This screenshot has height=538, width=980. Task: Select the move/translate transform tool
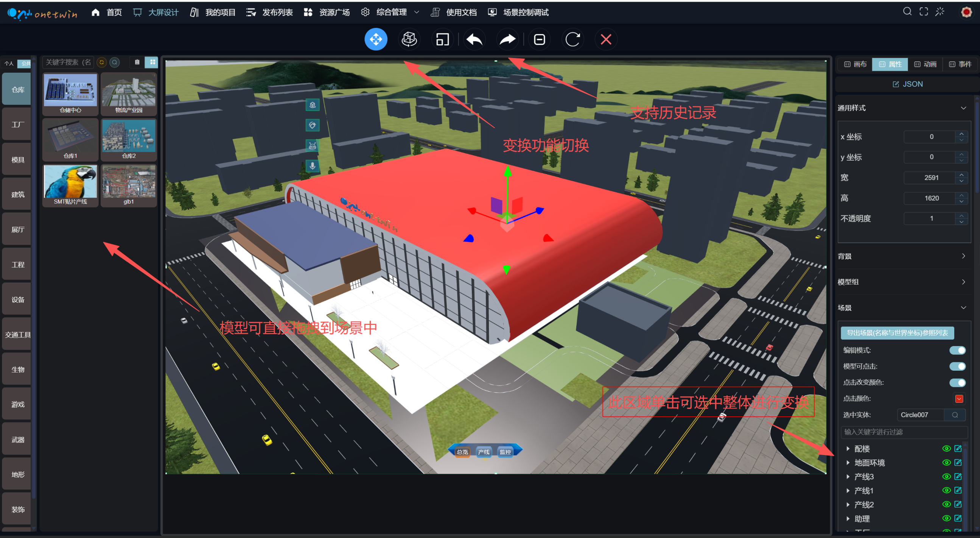[375, 39]
